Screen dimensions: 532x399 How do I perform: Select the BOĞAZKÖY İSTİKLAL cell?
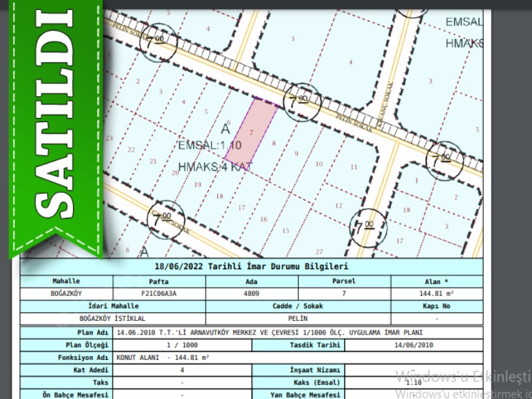[x=113, y=319]
